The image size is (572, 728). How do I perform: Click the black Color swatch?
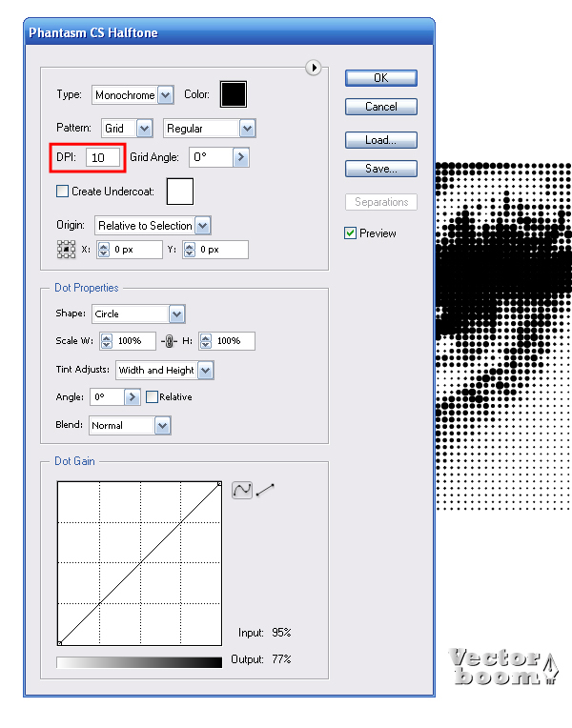coord(234,94)
